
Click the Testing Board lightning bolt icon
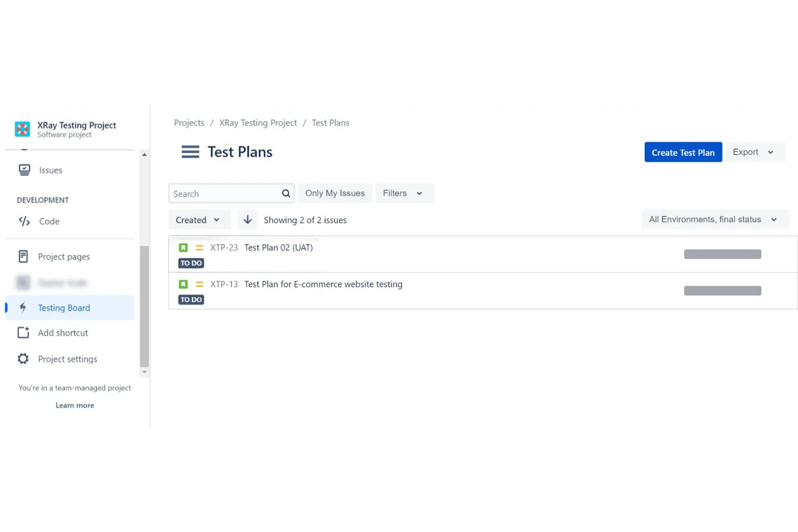point(23,308)
